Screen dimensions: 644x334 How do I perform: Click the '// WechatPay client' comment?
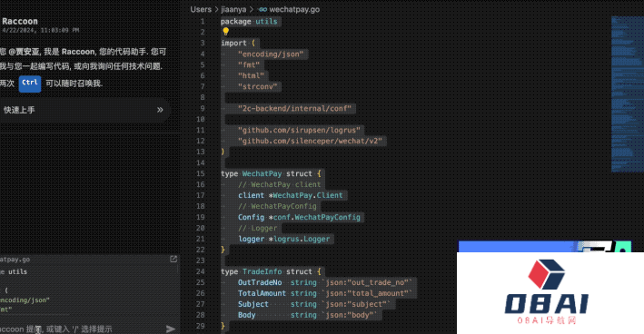(x=279, y=184)
